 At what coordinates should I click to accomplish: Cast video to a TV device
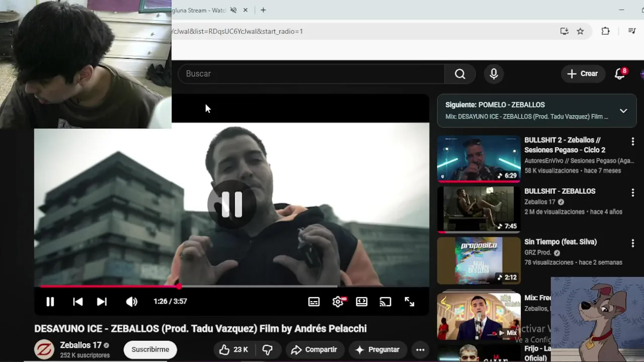point(385,302)
